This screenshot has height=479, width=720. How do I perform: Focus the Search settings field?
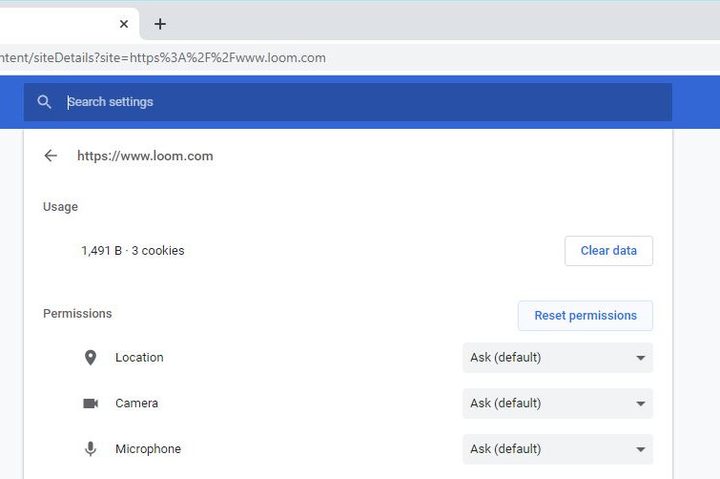[348, 102]
